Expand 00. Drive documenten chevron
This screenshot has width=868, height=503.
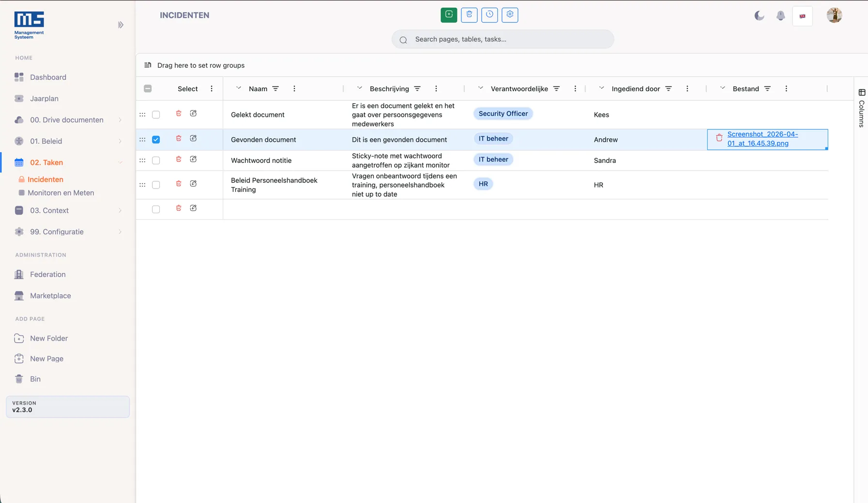click(120, 120)
